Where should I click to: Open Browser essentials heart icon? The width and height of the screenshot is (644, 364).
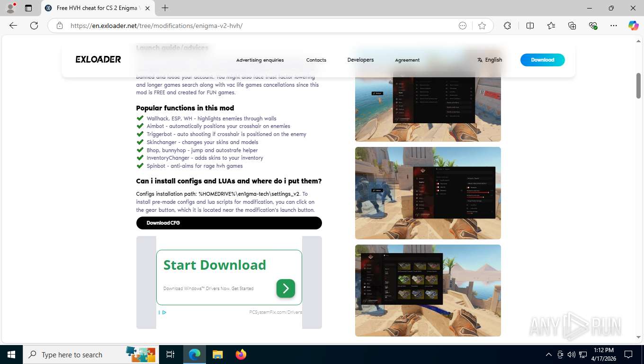click(593, 26)
